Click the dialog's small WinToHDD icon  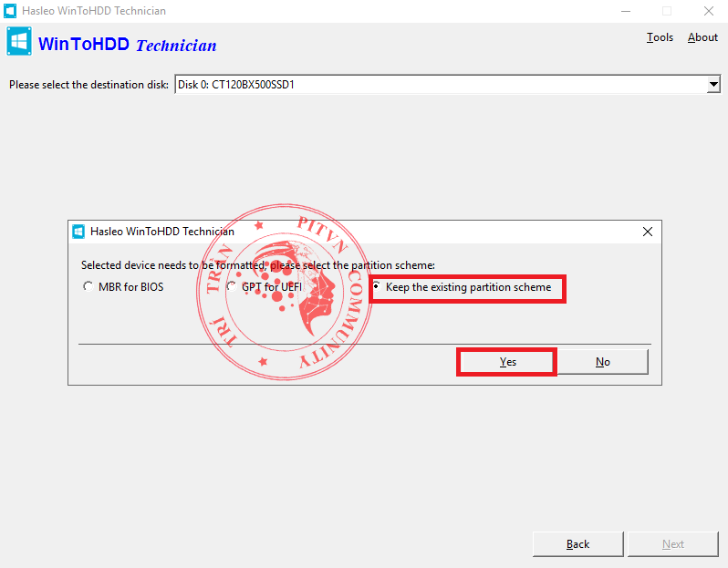[x=78, y=232]
